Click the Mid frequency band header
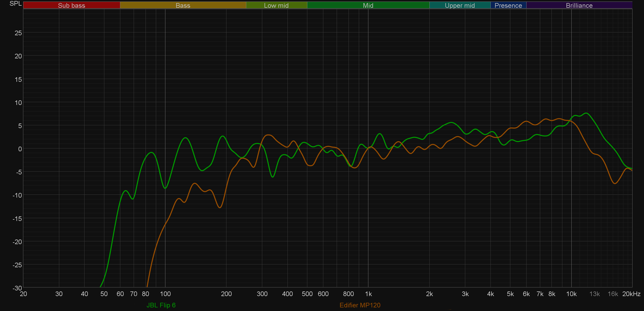 pos(368,5)
